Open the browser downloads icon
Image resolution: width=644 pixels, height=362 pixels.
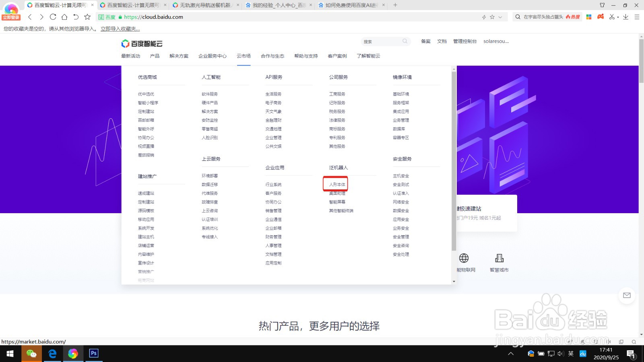click(625, 17)
